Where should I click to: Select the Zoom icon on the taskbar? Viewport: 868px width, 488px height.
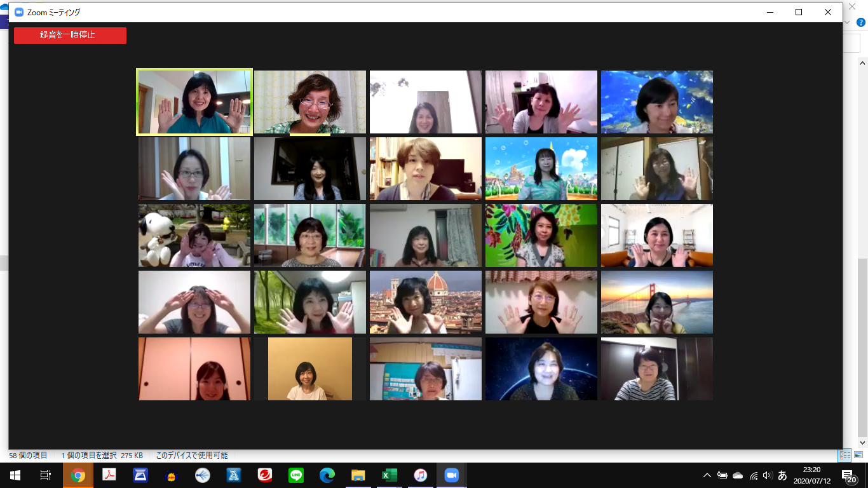point(452,475)
